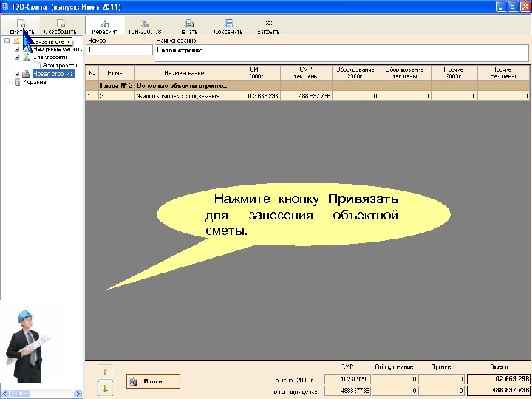532x399 pixels.
Task: Click the 488 837 736 cell in row 1
Action: pos(306,96)
